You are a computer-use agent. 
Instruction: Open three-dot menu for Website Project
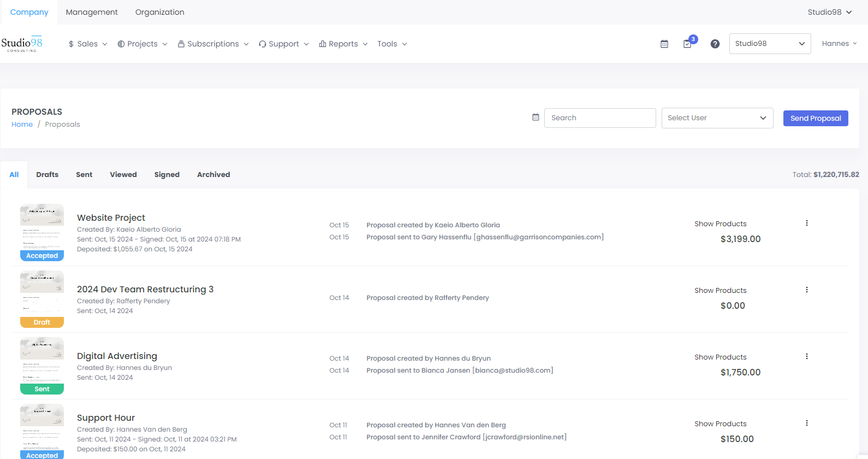point(806,223)
